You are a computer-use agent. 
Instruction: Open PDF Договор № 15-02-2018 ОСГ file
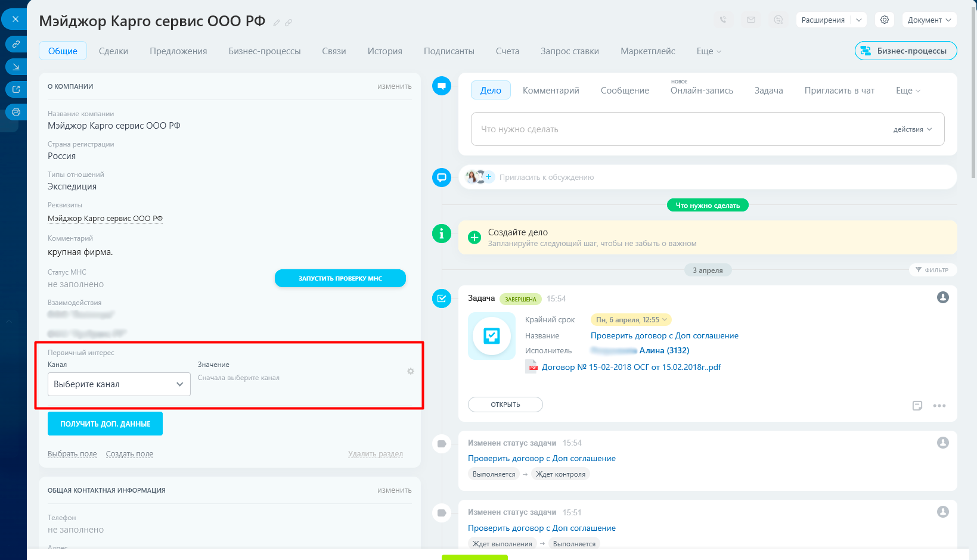[631, 367]
